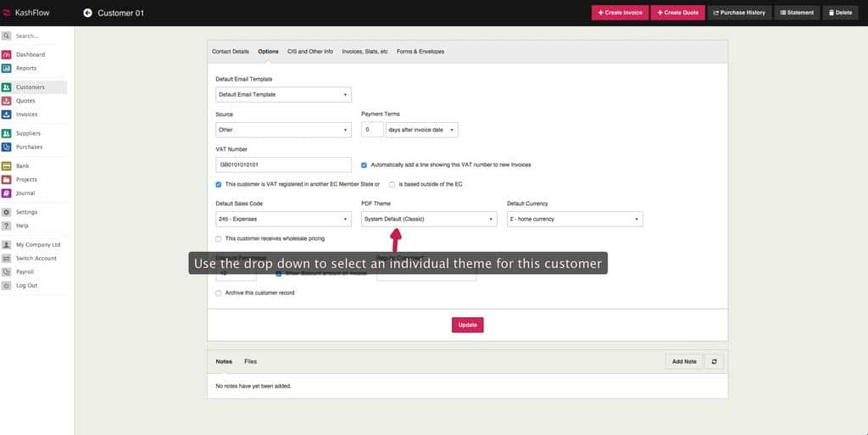
Task: Expand the PDF Theme dropdown
Action: click(x=429, y=220)
